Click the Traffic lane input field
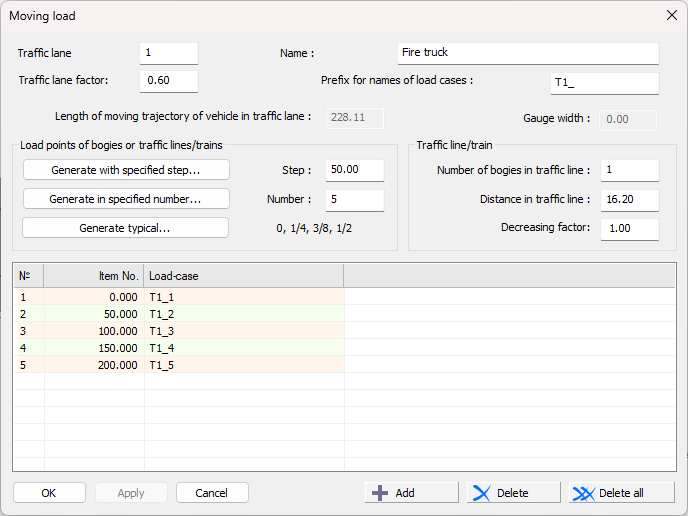688x516 pixels. pyautogui.click(x=168, y=53)
